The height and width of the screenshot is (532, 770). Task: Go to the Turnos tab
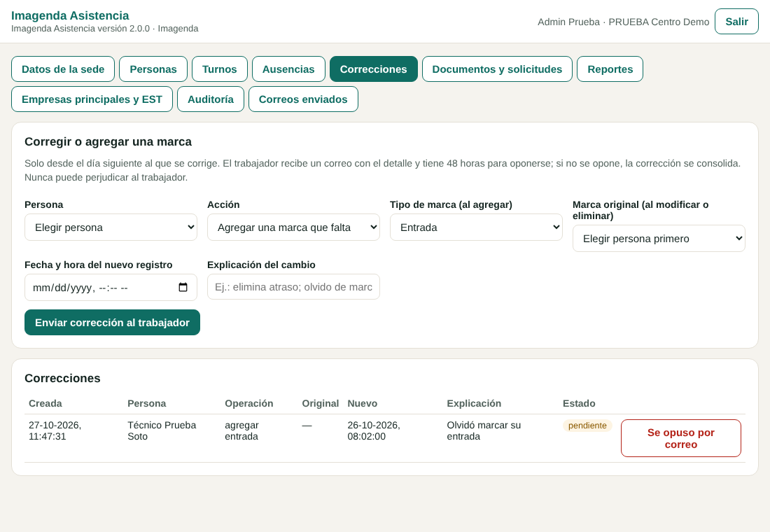220,69
